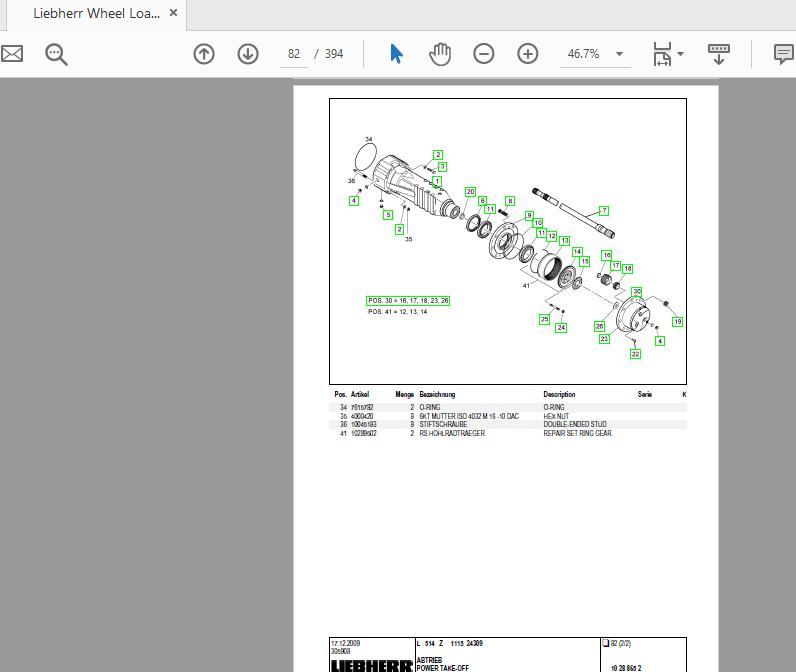Click REPAIR SET RING GEAR text
Viewport: 796px width, 672px height.
[577, 433]
